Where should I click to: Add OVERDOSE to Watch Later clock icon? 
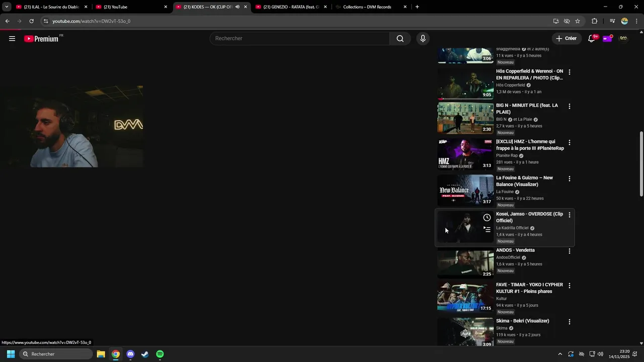tap(487, 218)
